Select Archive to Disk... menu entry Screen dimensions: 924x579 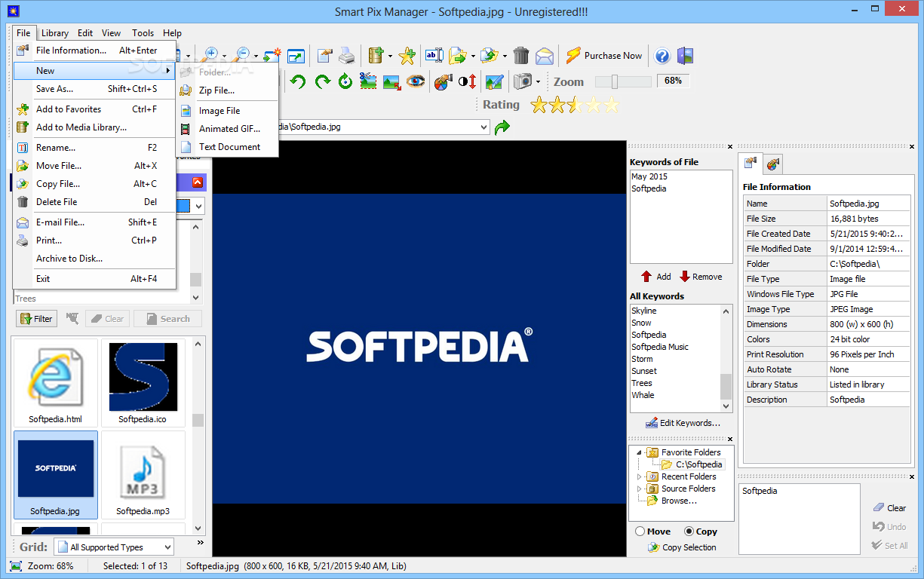click(94, 259)
